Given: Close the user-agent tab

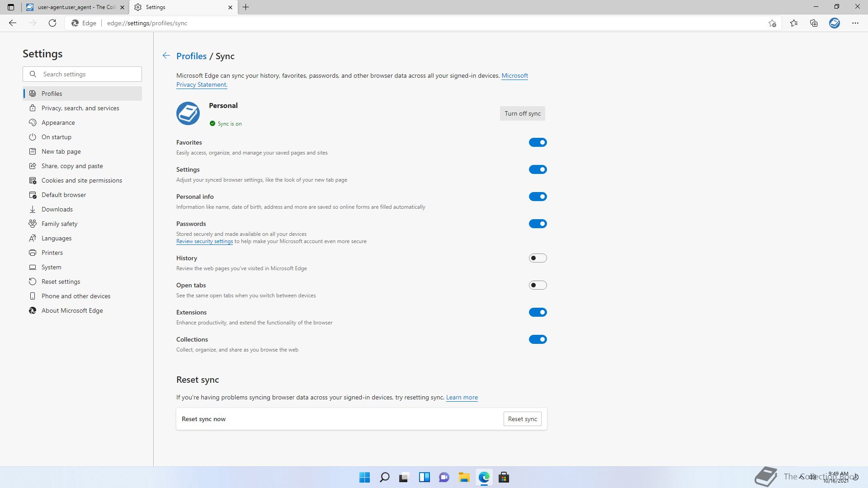Looking at the screenshot, I should (x=122, y=7).
